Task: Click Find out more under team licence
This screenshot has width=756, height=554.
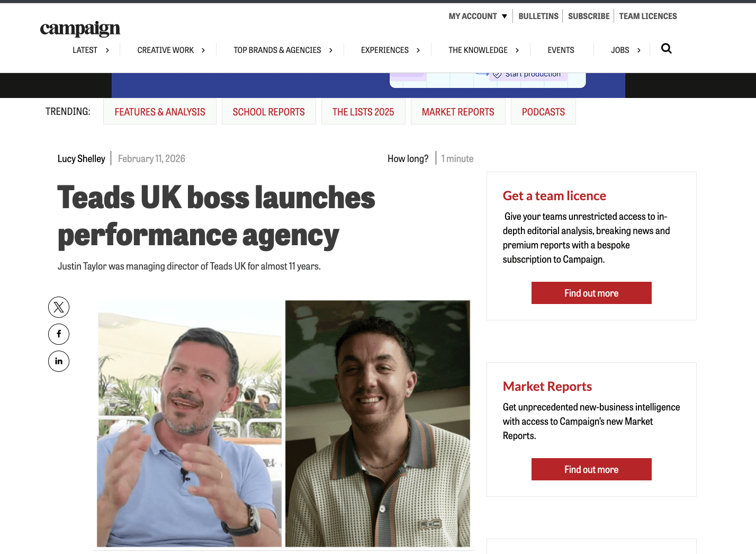Action: pyautogui.click(x=591, y=293)
